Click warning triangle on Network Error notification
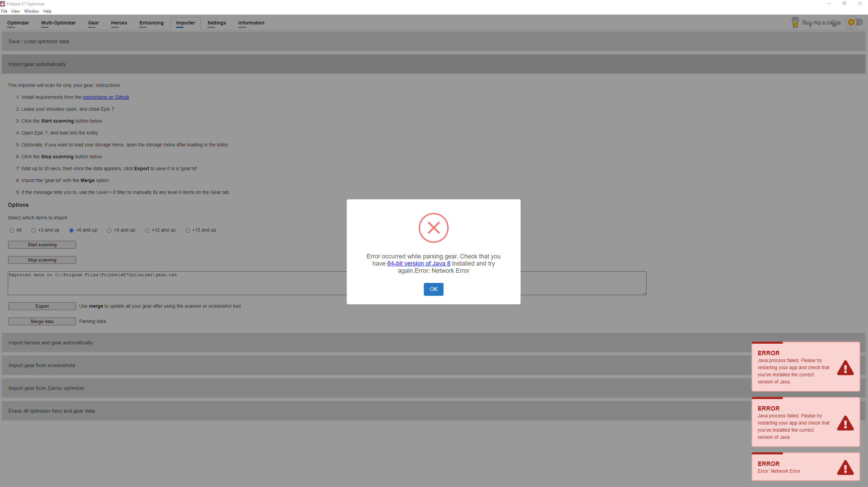The height and width of the screenshot is (487, 868). (x=845, y=468)
